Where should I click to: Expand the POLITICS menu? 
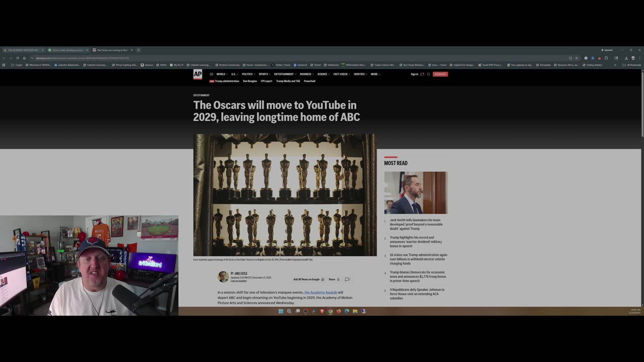point(248,74)
